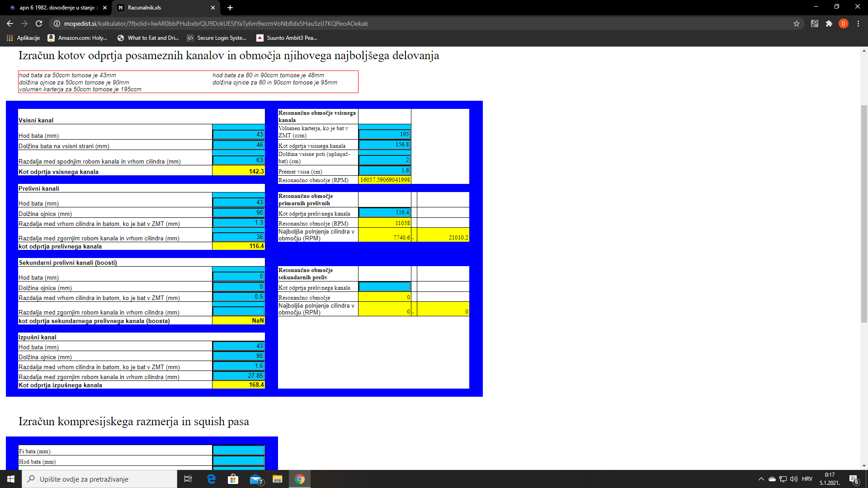
Task: Open the Aplikacije apps shortcut
Action: point(24,38)
